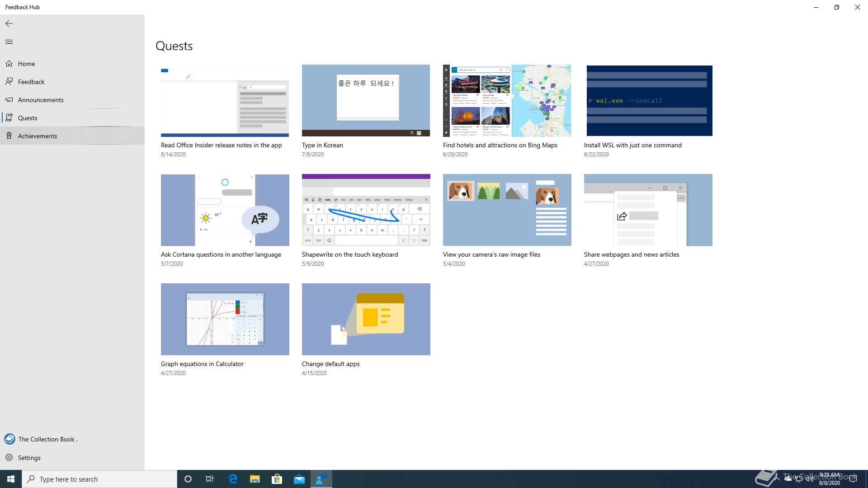Screen dimensions: 868x488
Task: Click the wsl.exe --install thumbnail
Action: tap(648, 101)
